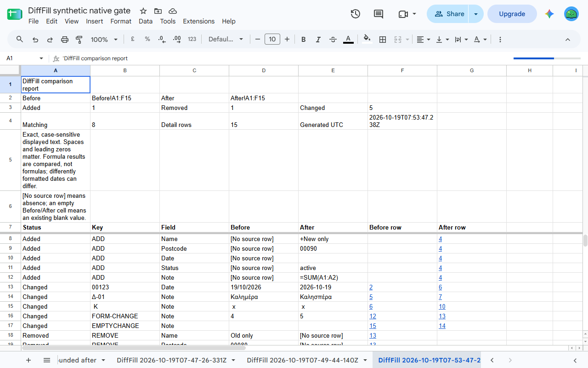Open the borders tool
Image resolution: width=588 pixels, height=368 pixels.
tap(382, 40)
